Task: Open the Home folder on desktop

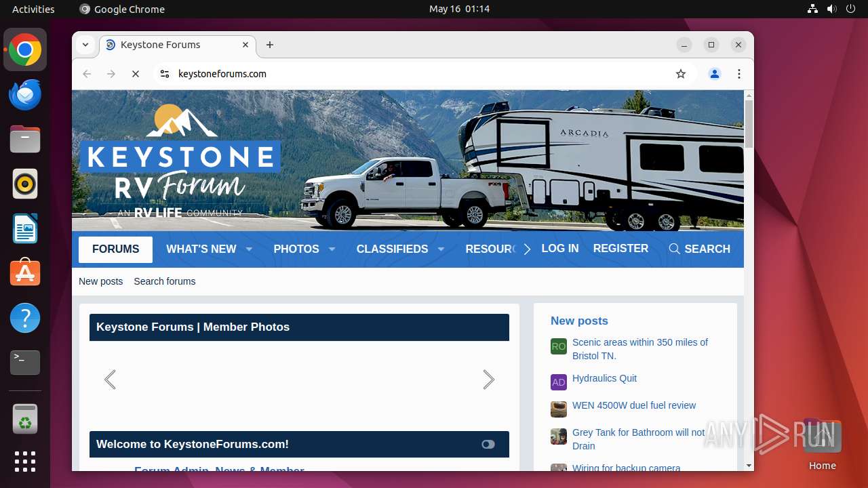Action: (x=823, y=444)
